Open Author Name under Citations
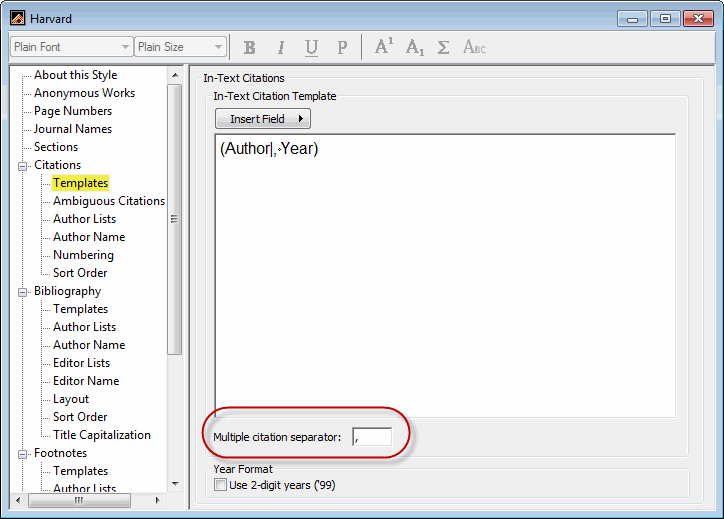724x519 pixels. point(89,237)
